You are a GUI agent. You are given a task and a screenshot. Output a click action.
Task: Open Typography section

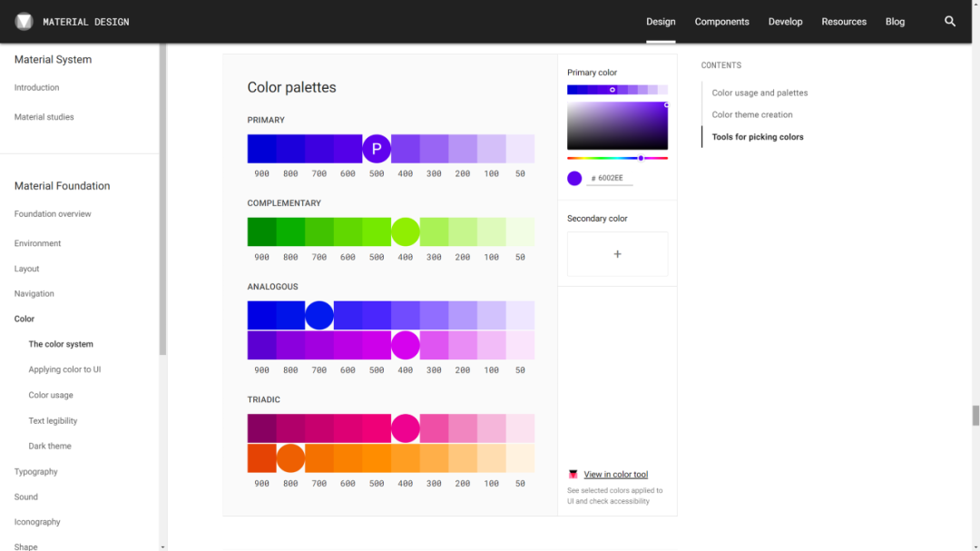pos(35,471)
